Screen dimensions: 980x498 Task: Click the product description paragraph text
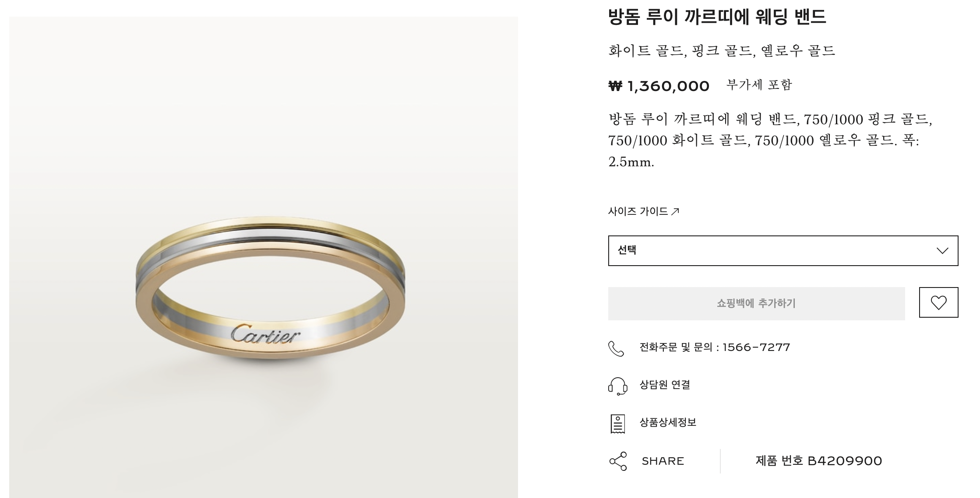[770, 140]
